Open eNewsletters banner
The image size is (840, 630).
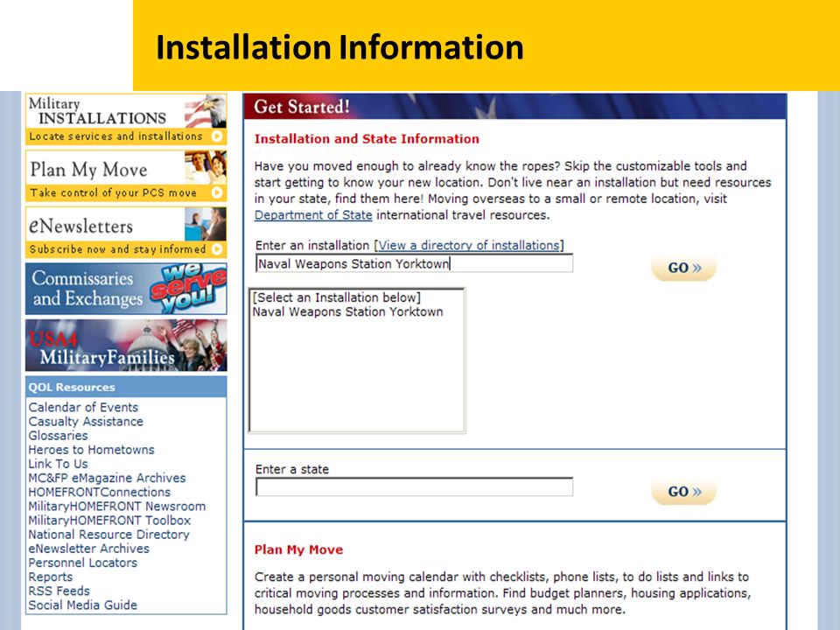coord(126,233)
